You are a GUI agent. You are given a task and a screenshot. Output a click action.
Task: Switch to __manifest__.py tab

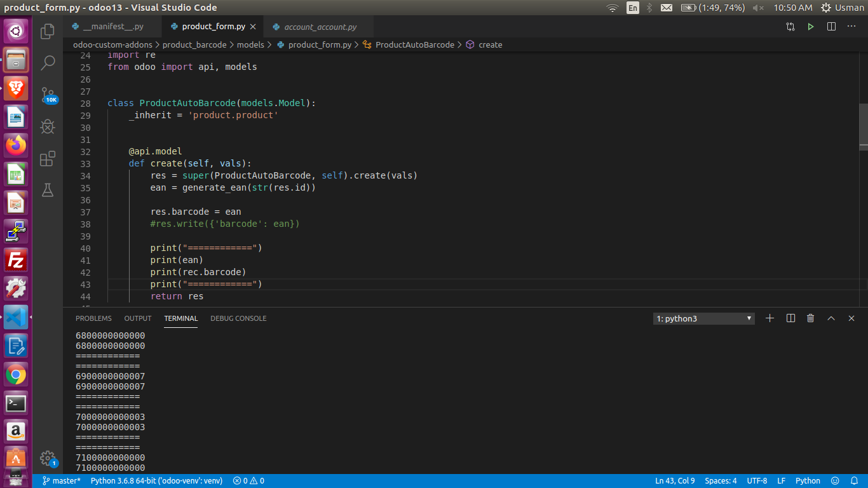[x=113, y=27]
